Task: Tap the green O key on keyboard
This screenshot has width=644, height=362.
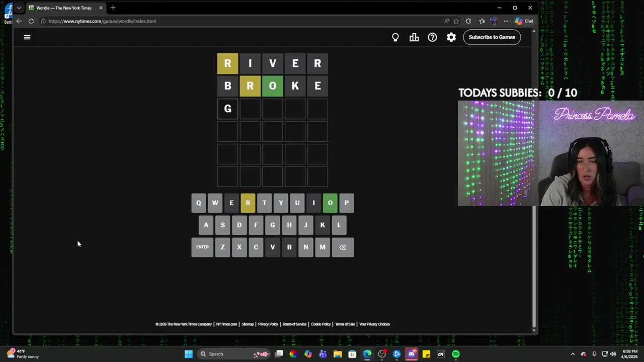Action: [330, 203]
